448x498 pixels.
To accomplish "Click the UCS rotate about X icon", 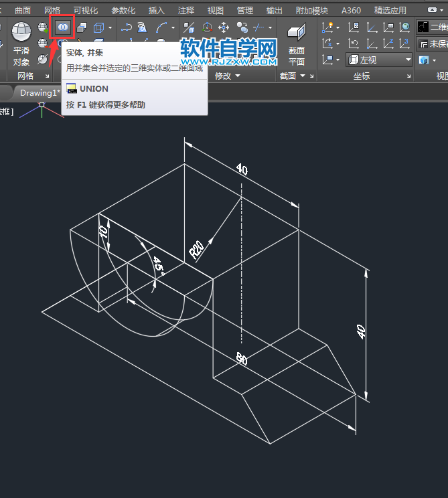I will coord(327,44).
